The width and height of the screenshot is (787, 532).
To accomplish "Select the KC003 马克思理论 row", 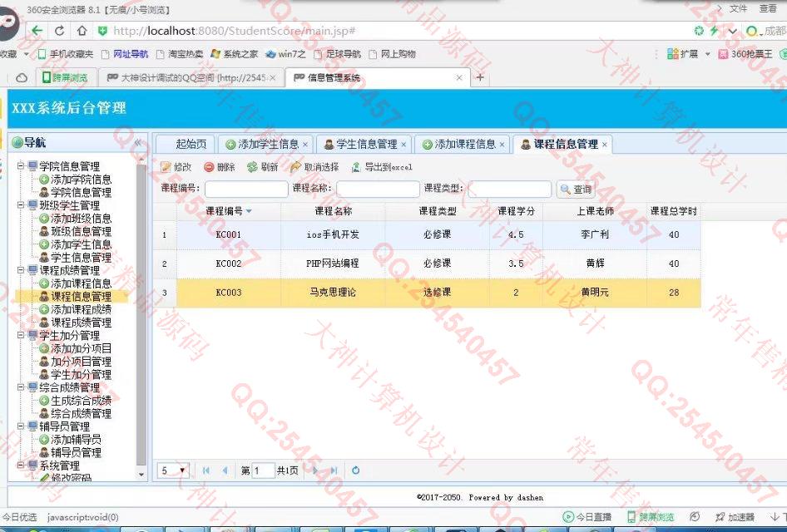I will 427,293.
